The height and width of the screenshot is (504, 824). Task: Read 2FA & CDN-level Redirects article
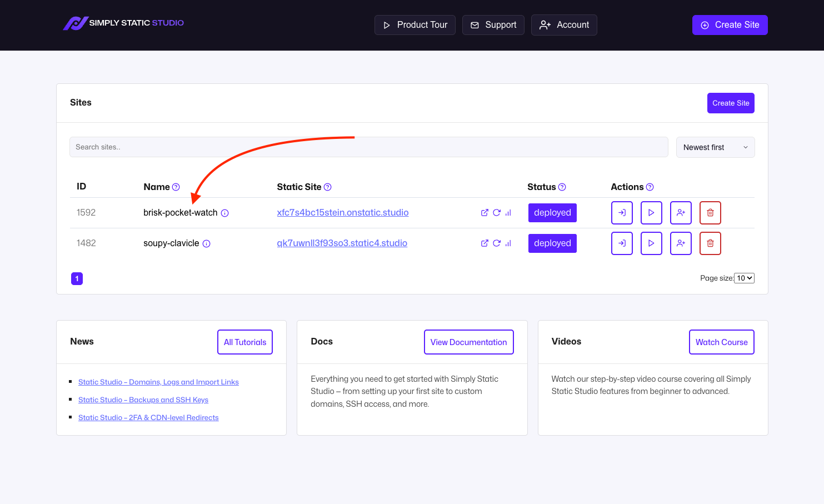[x=148, y=418]
